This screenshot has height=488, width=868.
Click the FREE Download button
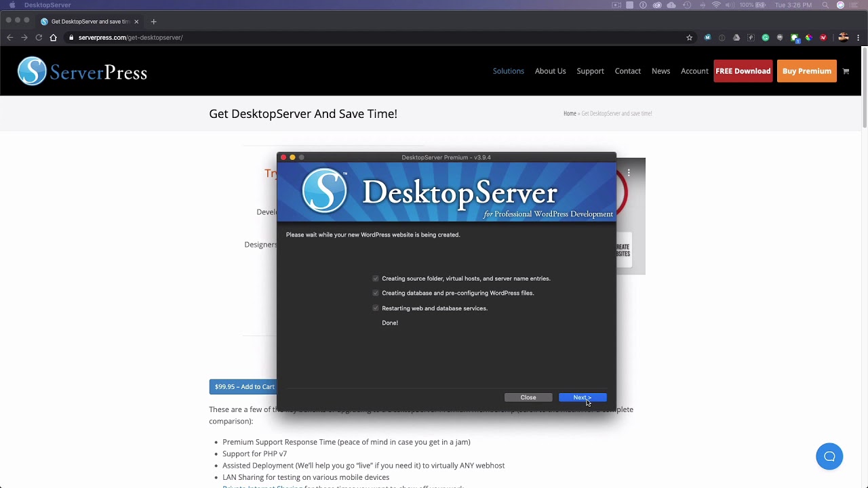tap(743, 70)
